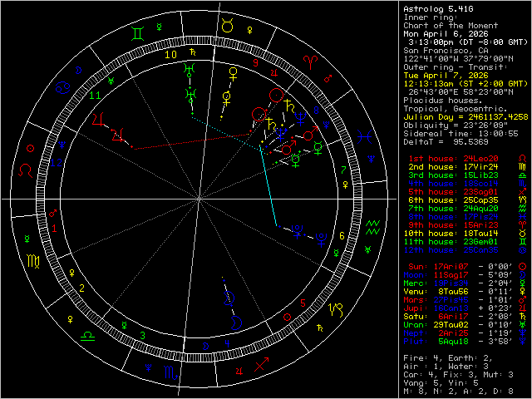Click the house number 11 on the wheel
Viewport: 532px width, 399px height.
[96, 96]
